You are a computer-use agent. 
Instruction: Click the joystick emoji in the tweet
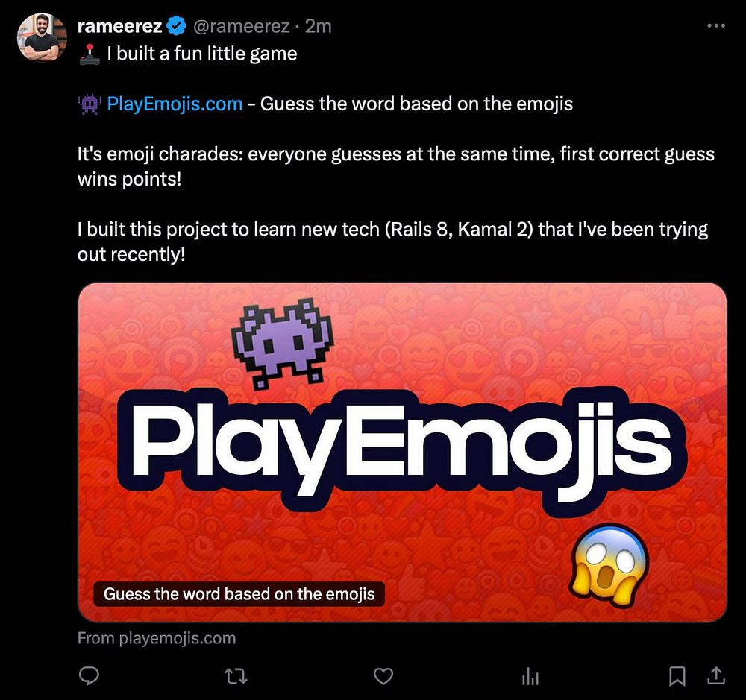pyautogui.click(x=89, y=54)
